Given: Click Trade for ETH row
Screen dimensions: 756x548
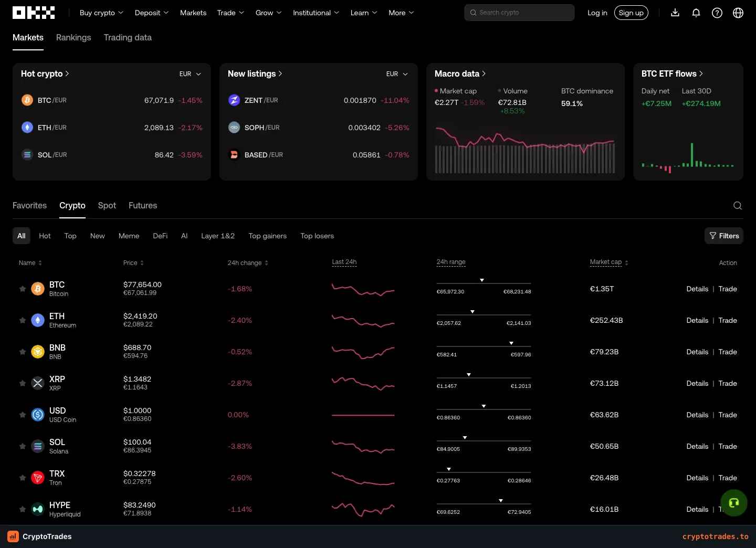Looking at the screenshot, I should point(728,320).
